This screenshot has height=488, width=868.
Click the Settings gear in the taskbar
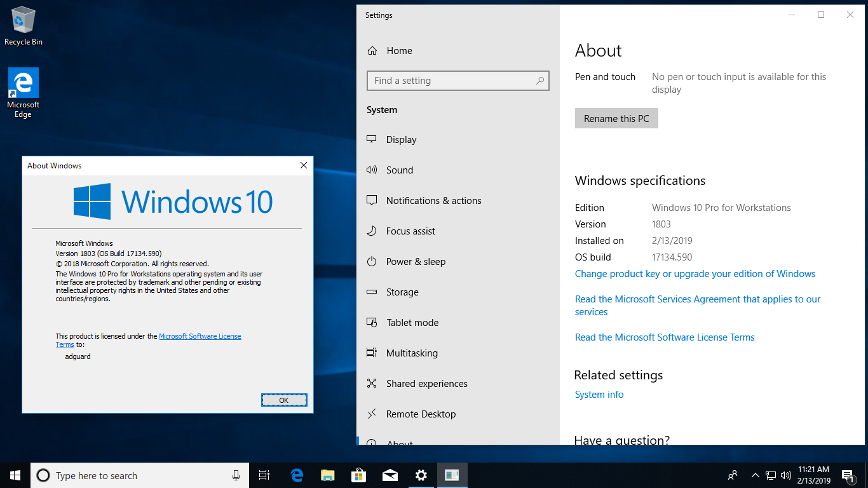[x=421, y=475]
